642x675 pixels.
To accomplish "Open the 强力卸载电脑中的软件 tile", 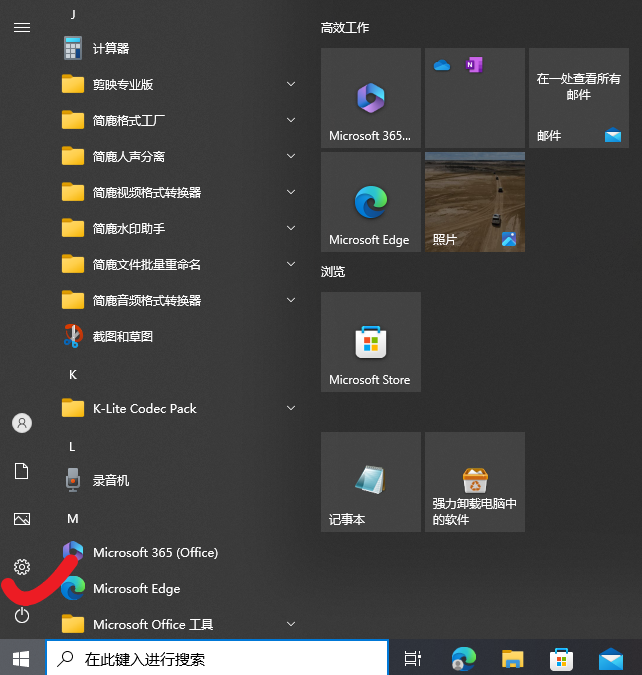I will point(475,482).
